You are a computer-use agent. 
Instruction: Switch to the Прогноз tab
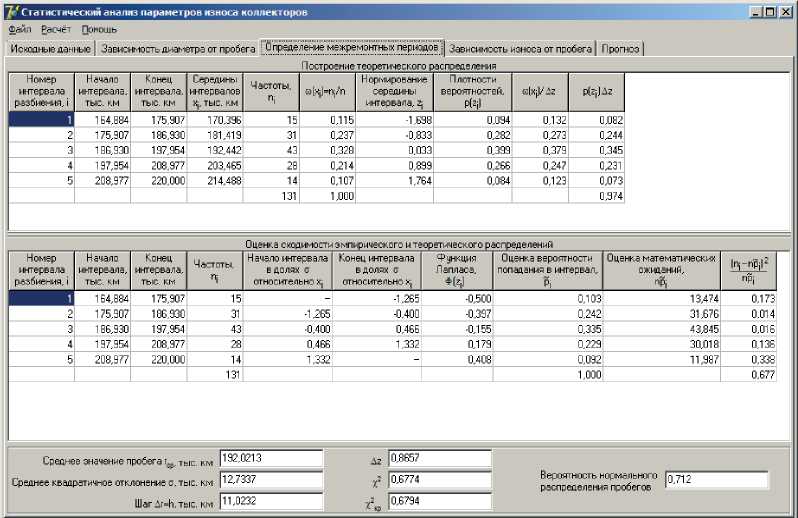coord(620,49)
